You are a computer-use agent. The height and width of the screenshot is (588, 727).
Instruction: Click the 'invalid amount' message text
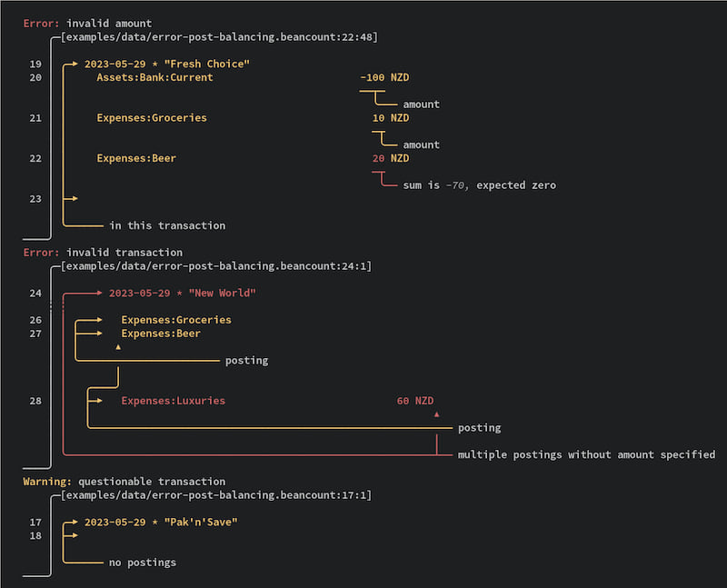[109, 24]
